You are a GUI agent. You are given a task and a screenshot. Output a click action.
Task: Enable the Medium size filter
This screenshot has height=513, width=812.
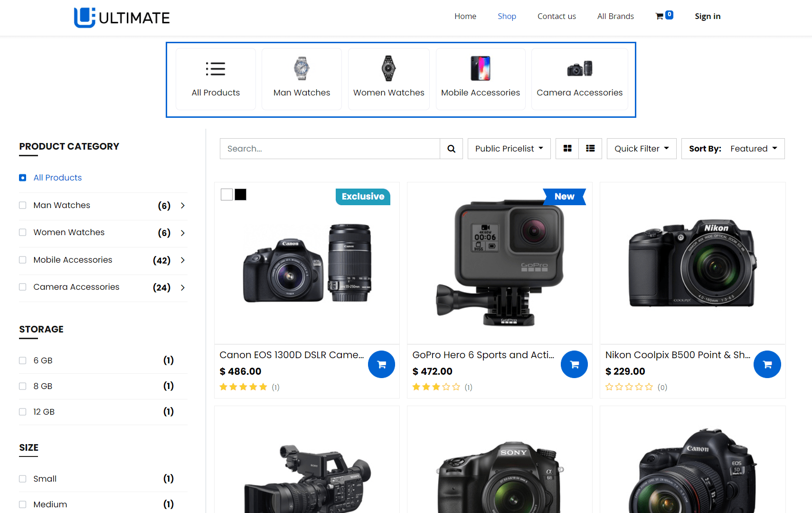click(22, 504)
